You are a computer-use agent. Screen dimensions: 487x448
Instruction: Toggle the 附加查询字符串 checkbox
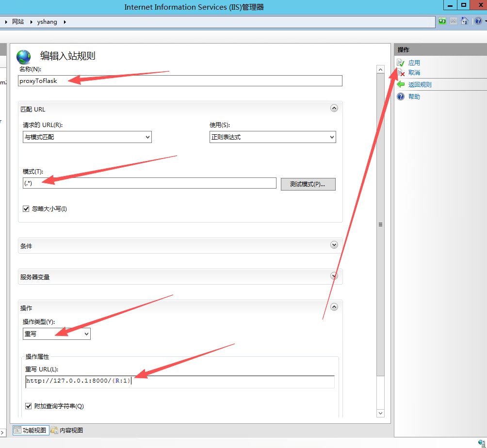28,406
